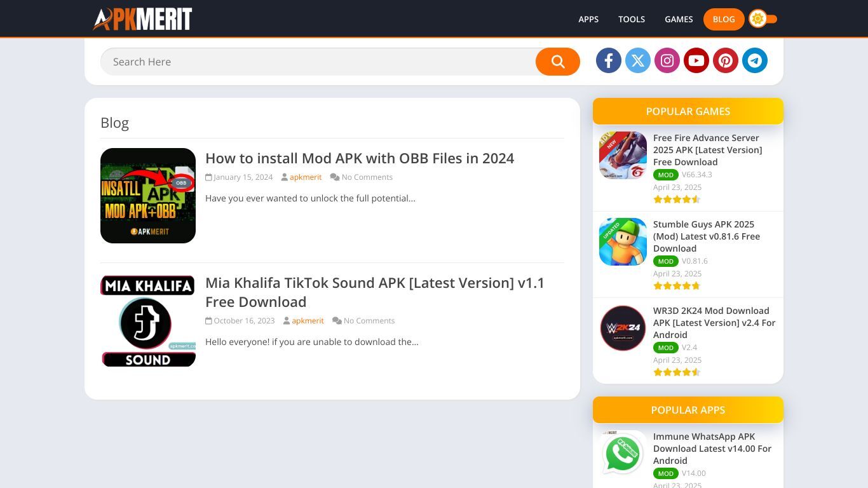Open the 'How to install Mod APK with OBB Files' title

point(360,158)
